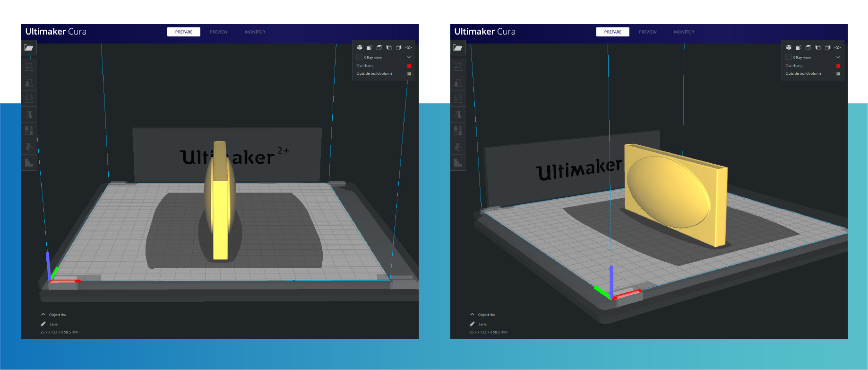Click the PREPARE button in right window
Image resolution: width=868 pixels, height=370 pixels.
[612, 32]
